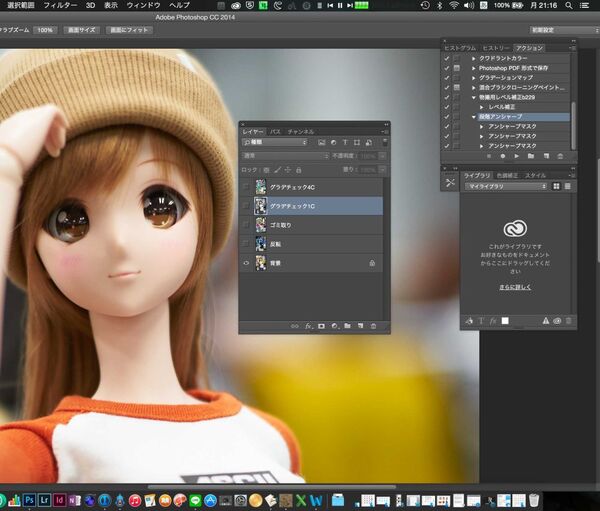This screenshot has height=511, width=600.
Task: Show the グラデチェック4C layer
Action: coord(246,187)
